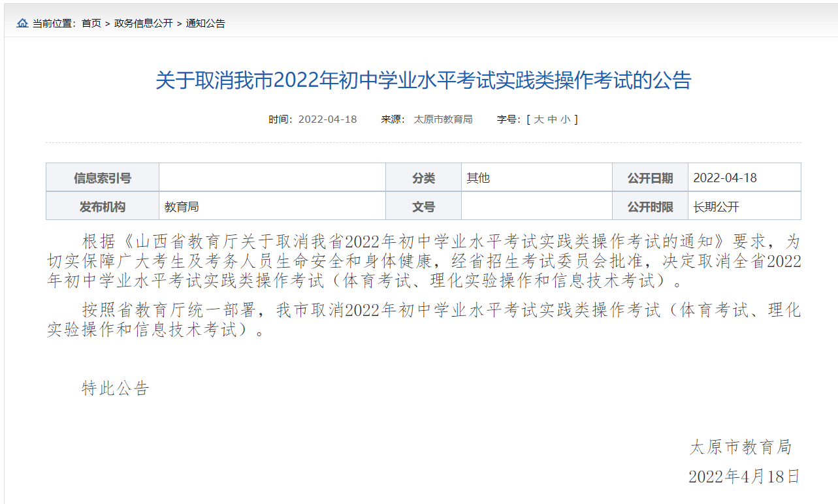Click the 分类 header cell

click(423, 178)
